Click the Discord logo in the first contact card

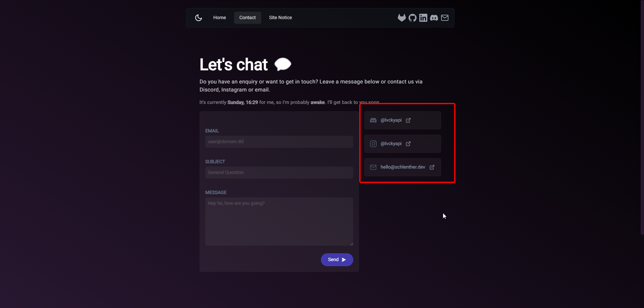click(373, 120)
